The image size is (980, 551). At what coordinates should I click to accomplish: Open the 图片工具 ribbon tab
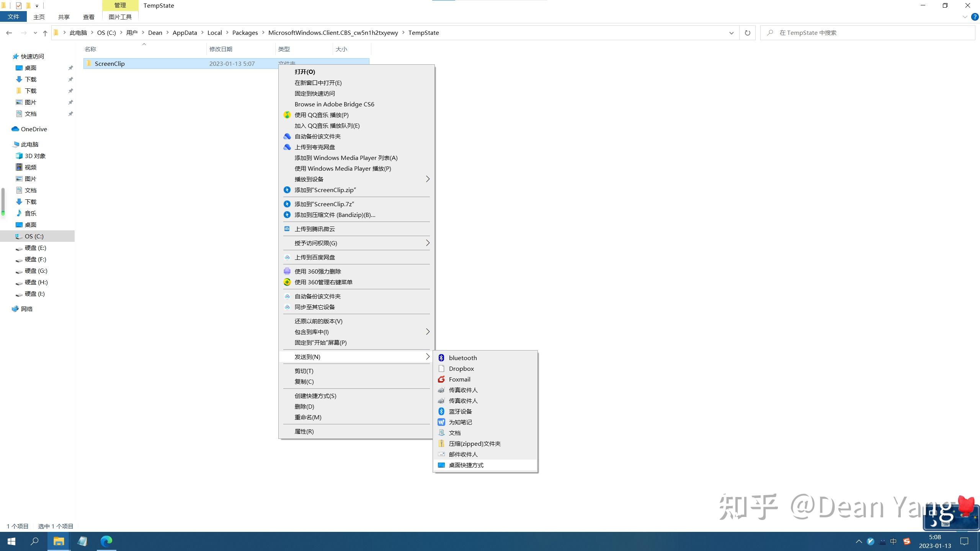coord(120,17)
